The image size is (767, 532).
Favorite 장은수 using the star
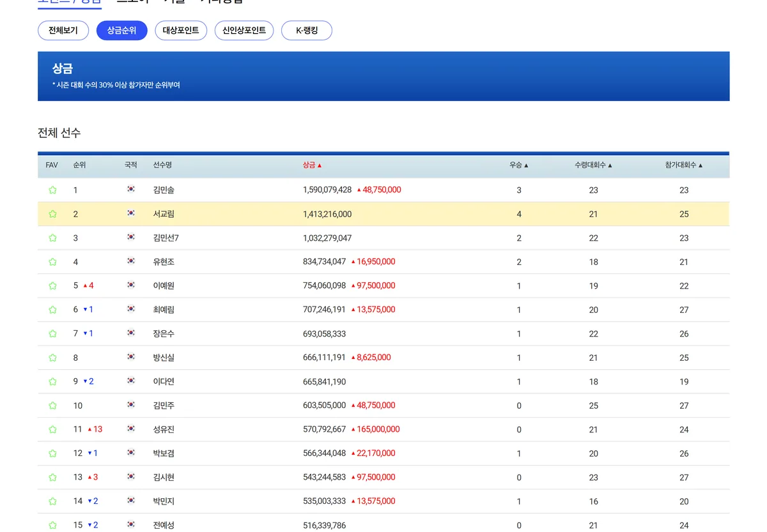(52, 334)
